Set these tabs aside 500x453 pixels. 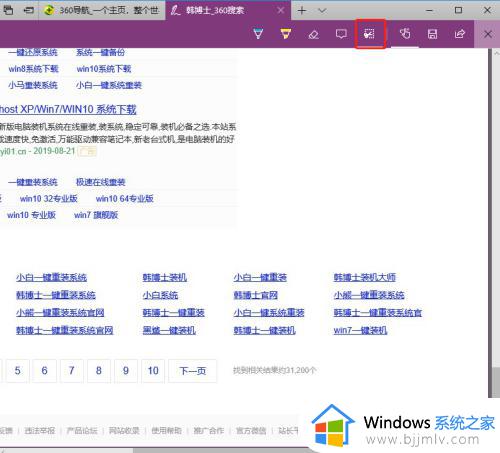[x=28, y=10]
